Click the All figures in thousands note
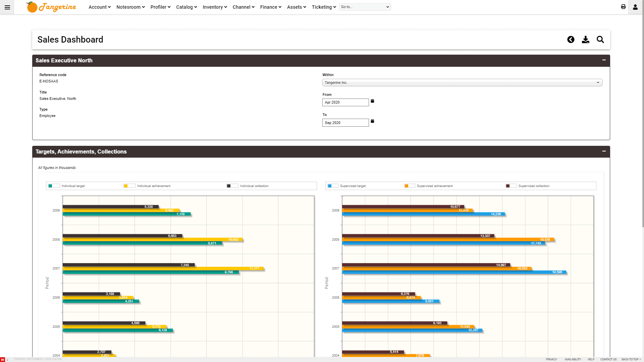 [x=57, y=168]
